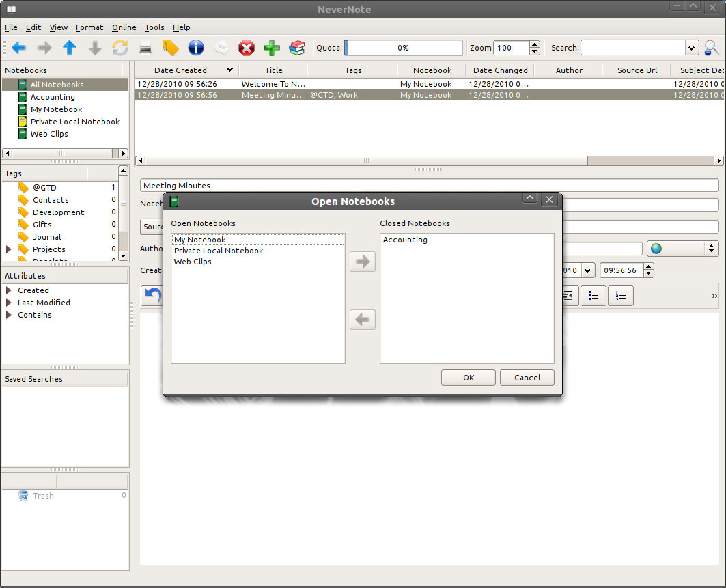This screenshot has height=588, width=726.
Task: Click the yellow tag toolbar icon
Action: [170, 48]
